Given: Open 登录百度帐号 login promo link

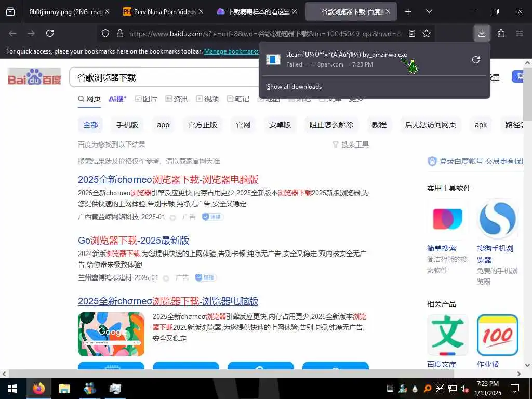Looking at the screenshot, I should pos(476,161).
